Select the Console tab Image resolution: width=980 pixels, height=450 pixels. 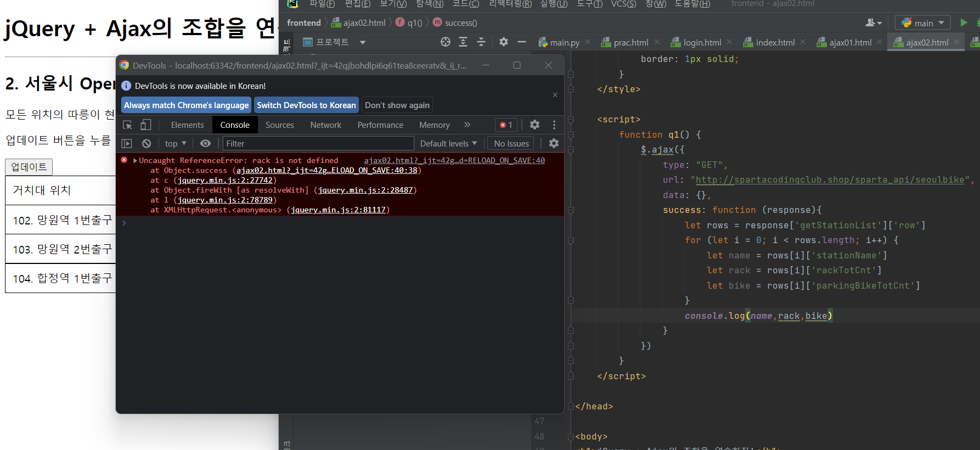point(235,125)
